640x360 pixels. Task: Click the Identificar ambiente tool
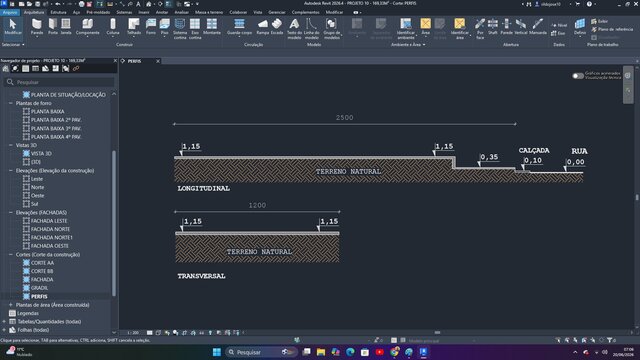[x=406, y=29]
